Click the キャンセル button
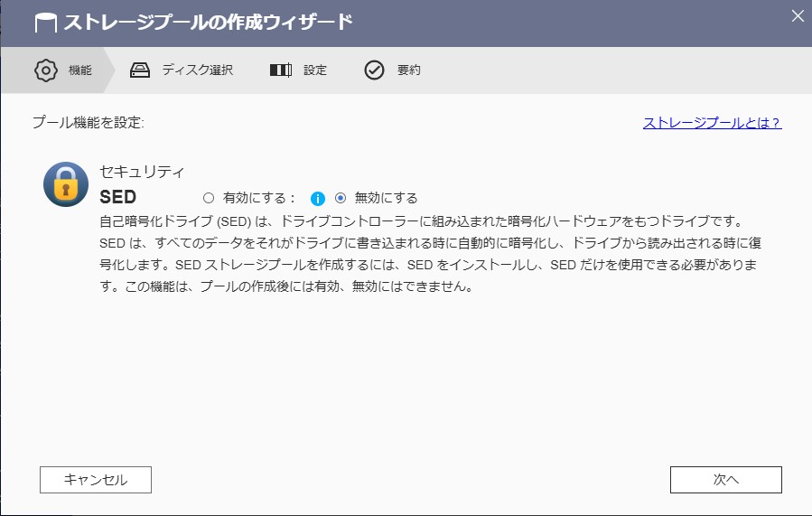This screenshot has height=516, width=812. coord(96,480)
